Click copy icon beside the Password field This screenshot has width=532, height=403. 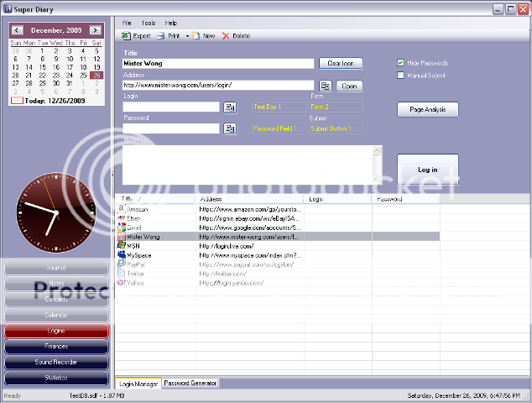[x=230, y=128]
